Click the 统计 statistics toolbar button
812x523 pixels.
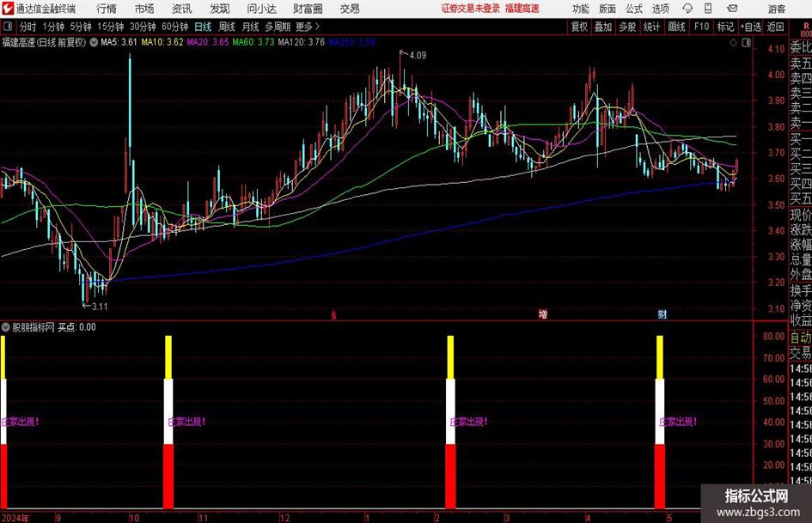pos(651,27)
